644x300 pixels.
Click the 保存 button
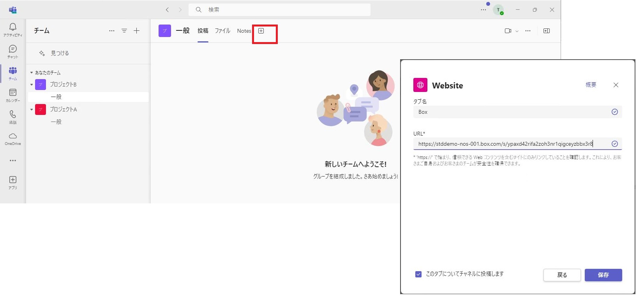(x=603, y=275)
